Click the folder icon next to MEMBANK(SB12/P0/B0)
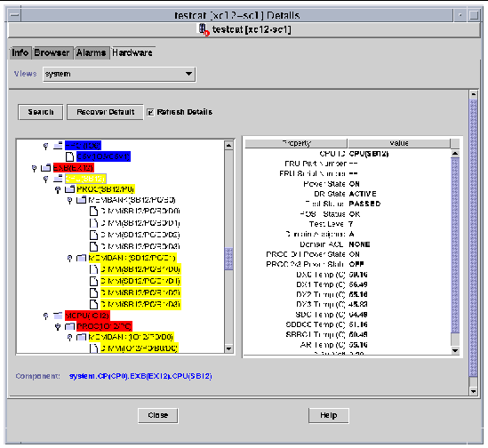The height and width of the screenshot is (448, 488). 81,200
